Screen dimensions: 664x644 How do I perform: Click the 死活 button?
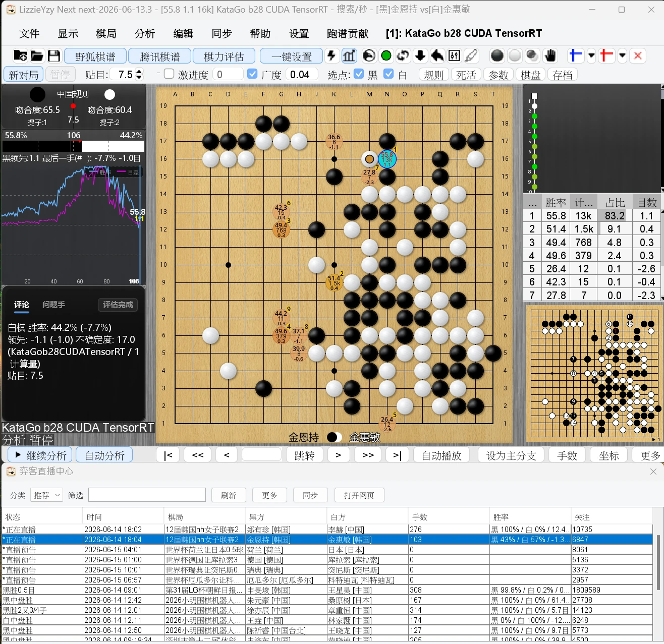coord(466,75)
